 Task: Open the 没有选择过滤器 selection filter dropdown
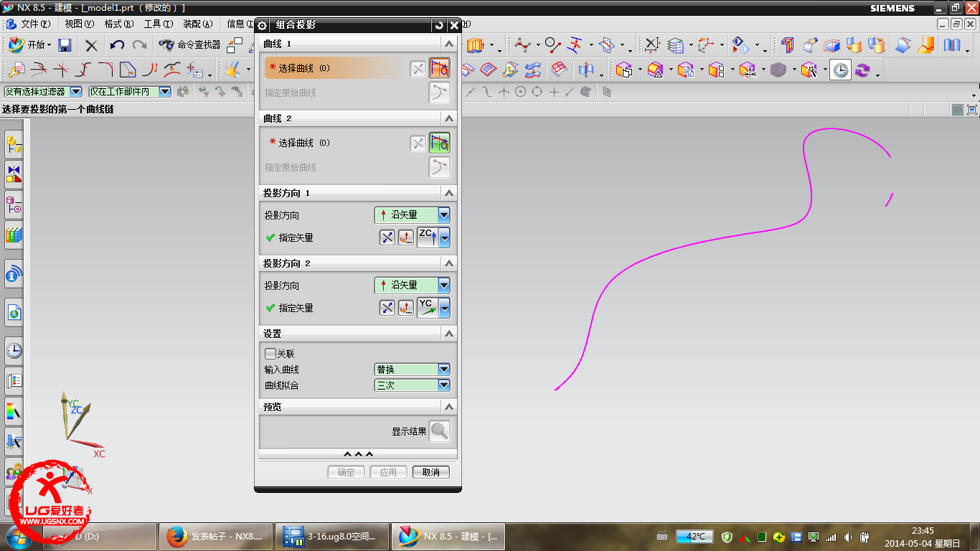pos(43,92)
